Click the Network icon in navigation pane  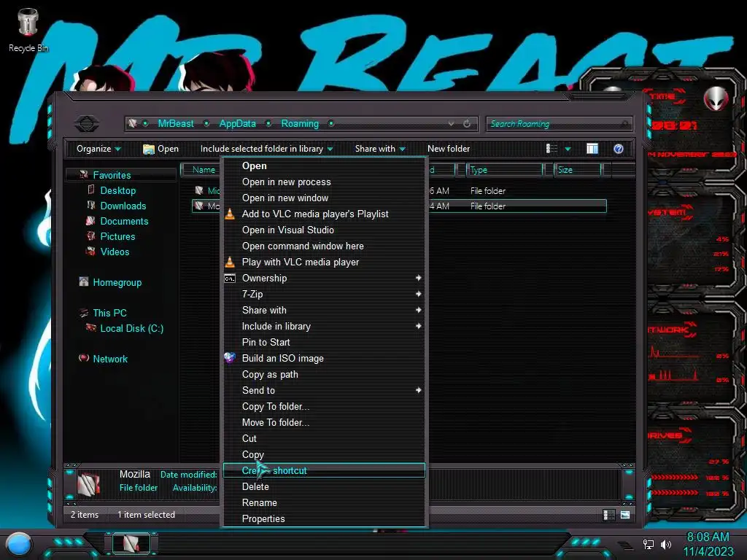click(x=84, y=359)
